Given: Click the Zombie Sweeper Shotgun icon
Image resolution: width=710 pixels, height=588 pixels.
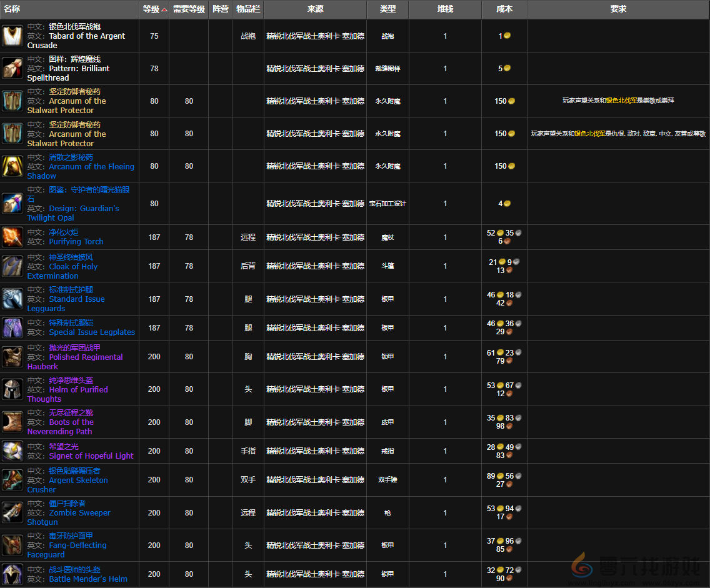Looking at the screenshot, I should pos(12,512).
